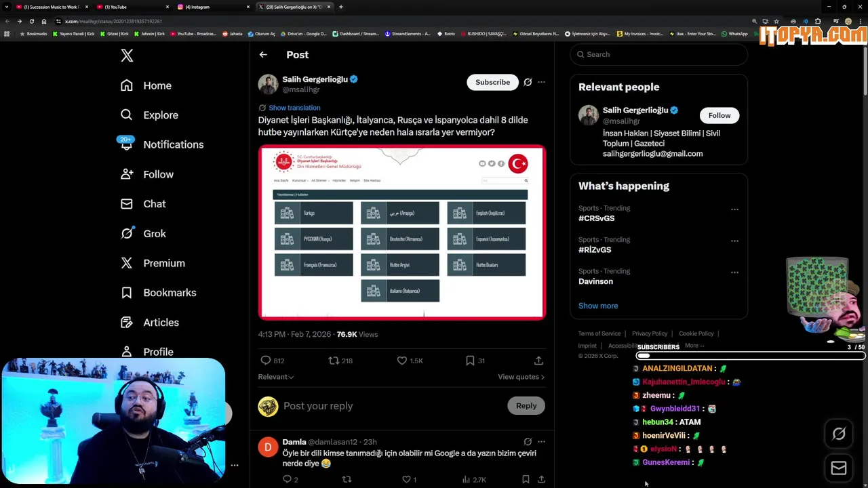
Task: Open more options for Davinson trend
Action: [x=734, y=272]
